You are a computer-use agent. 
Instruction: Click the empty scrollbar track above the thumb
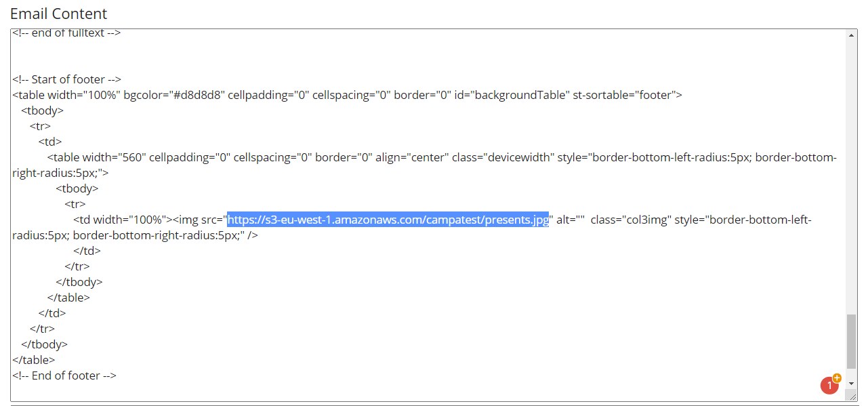point(852,176)
